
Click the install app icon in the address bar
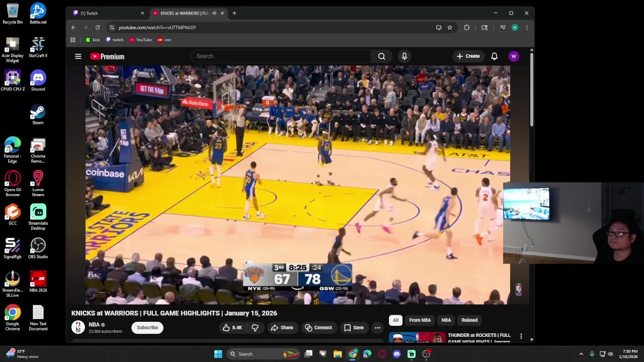coord(439,28)
